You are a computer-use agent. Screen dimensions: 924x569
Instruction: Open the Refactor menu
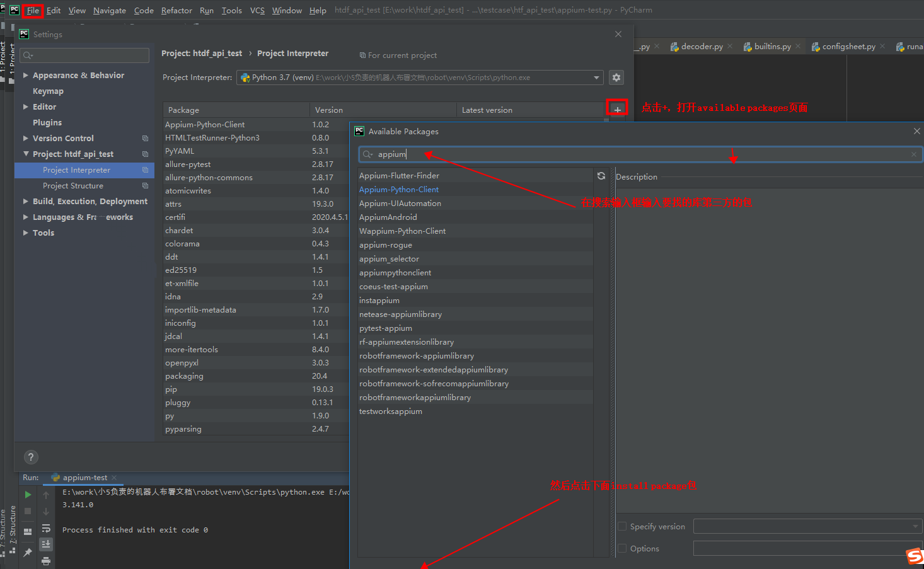click(176, 11)
